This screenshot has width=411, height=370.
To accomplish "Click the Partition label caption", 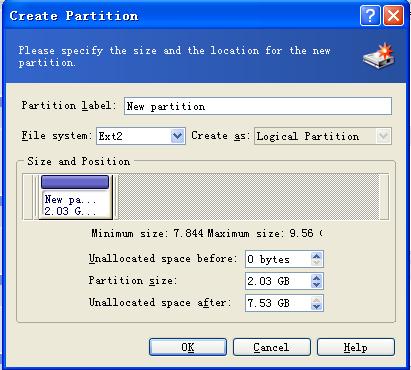I will click(x=69, y=106).
